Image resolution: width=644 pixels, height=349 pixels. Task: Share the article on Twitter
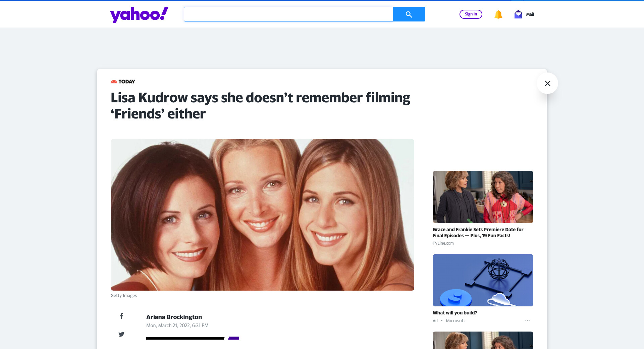click(121, 334)
